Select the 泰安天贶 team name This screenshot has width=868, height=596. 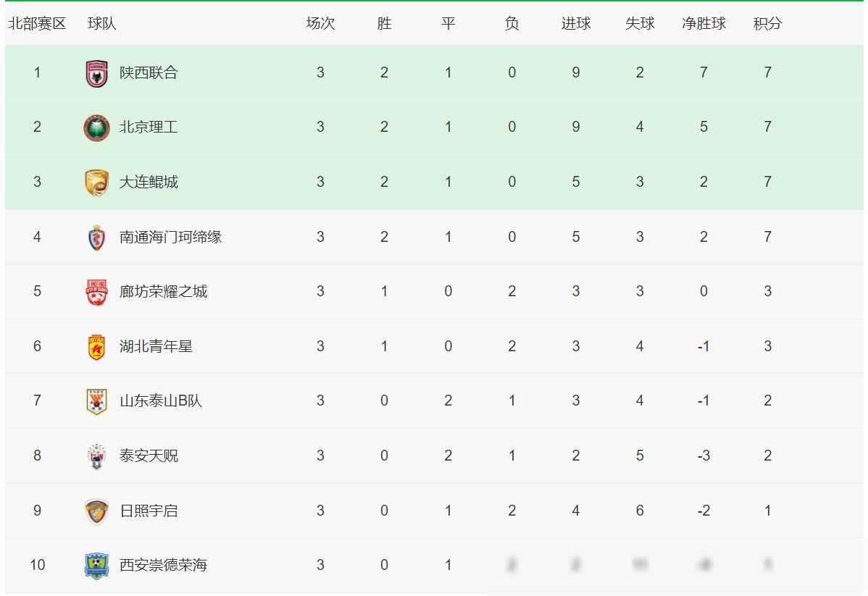[x=149, y=456]
